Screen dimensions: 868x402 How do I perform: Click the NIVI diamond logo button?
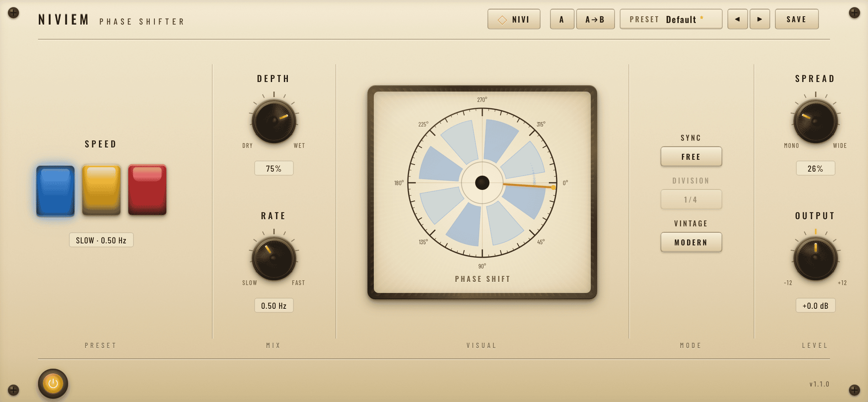pos(514,19)
